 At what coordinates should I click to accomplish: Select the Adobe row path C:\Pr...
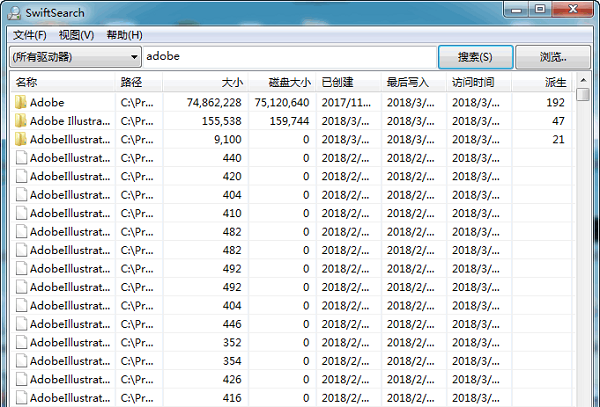137,103
